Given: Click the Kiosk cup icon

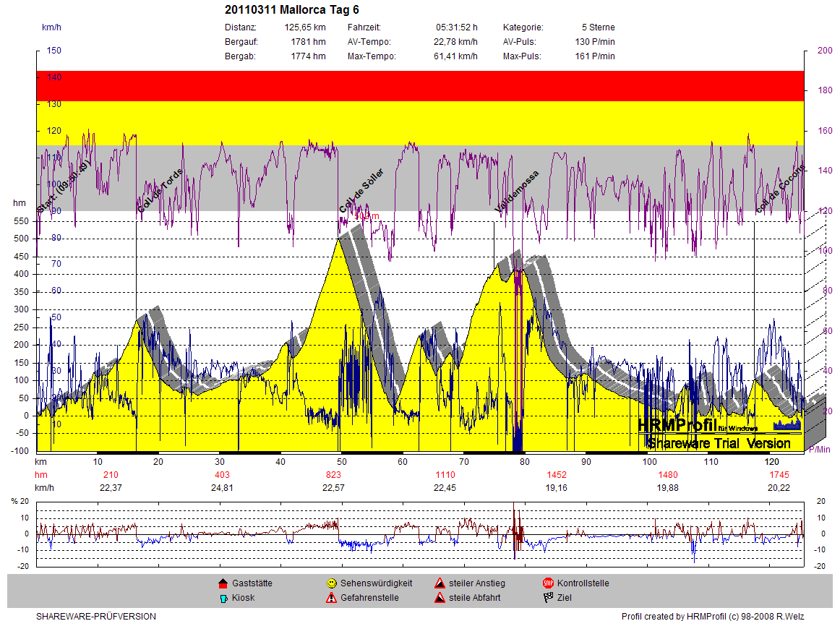Looking at the screenshot, I should pos(223,598).
